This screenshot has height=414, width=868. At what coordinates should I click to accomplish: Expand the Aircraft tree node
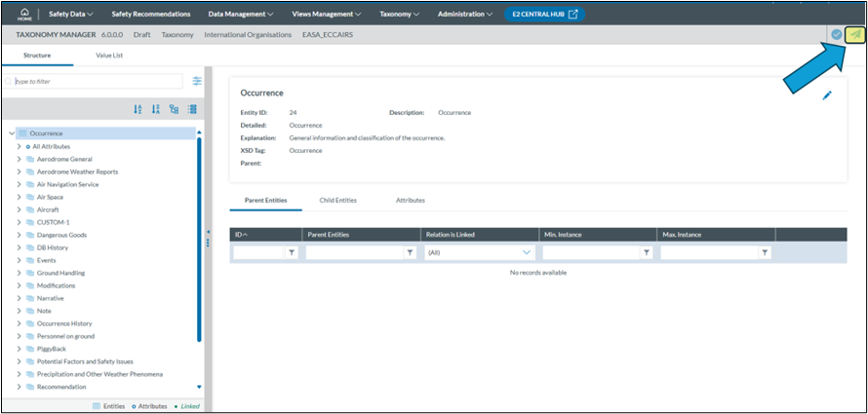(19, 209)
